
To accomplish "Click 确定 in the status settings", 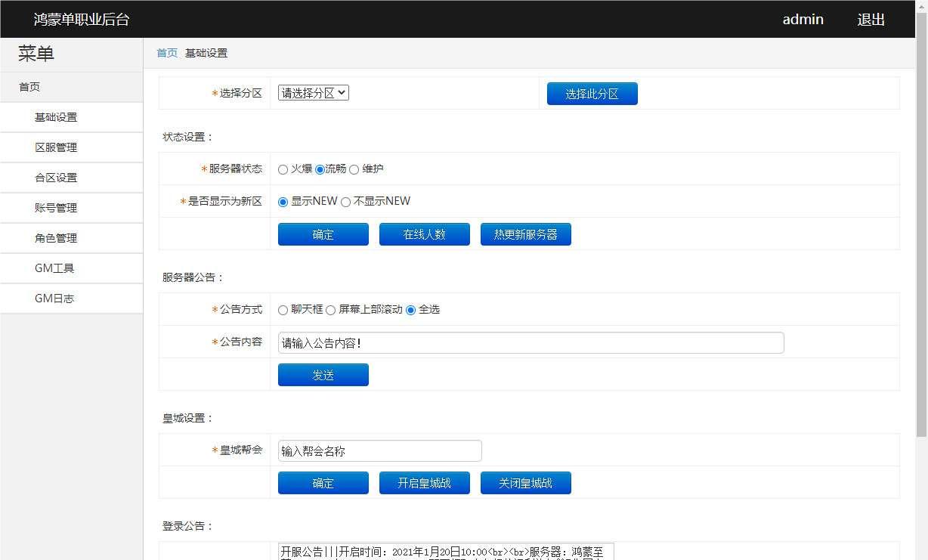I will coord(323,234).
